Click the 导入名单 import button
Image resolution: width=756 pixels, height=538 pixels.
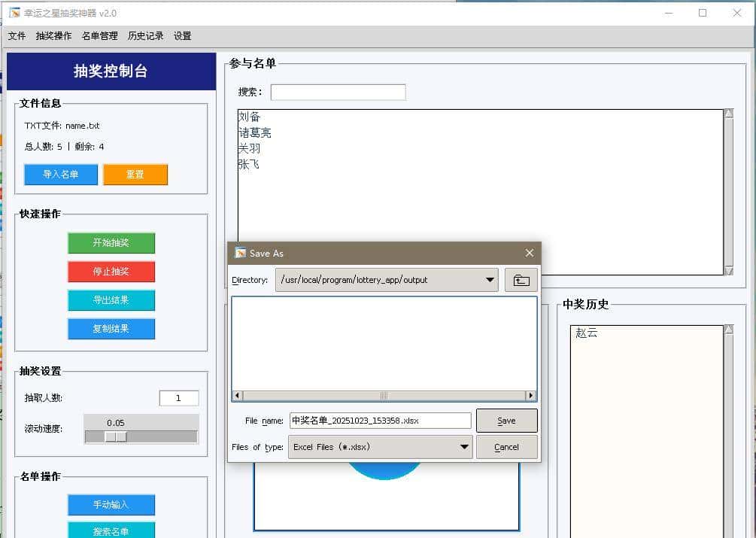[60, 174]
